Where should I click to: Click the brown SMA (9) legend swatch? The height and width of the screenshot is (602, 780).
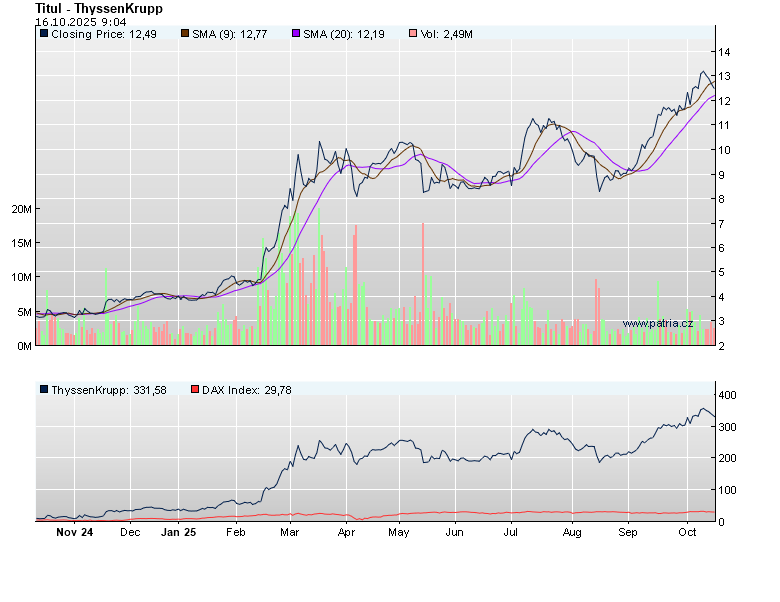pyautogui.click(x=185, y=34)
